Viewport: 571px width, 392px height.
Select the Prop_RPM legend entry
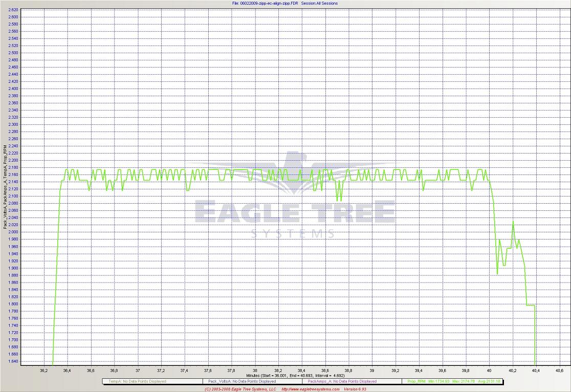click(x=452, y=381)
